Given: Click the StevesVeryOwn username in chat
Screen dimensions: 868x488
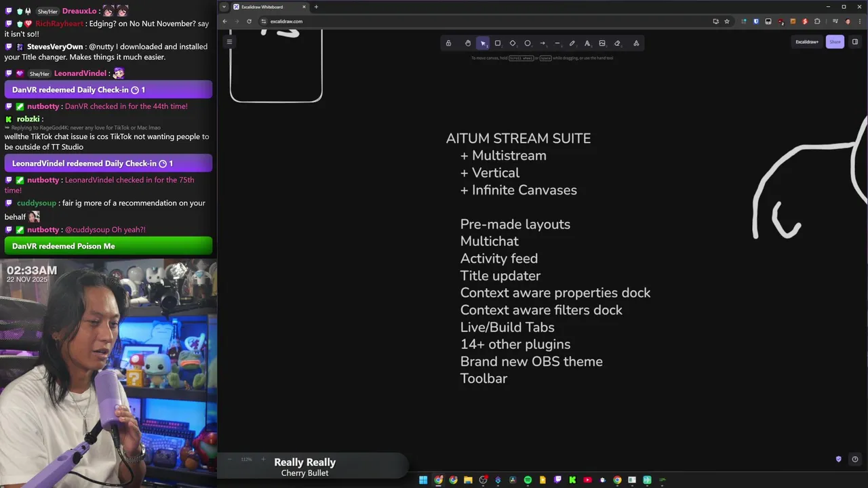Looking at the screenshot, I should tap(55, 47).
